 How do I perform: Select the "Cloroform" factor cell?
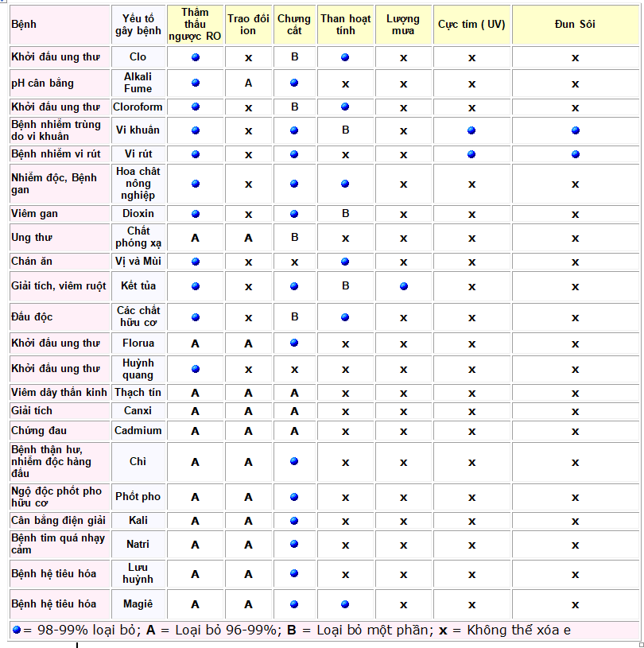click(138, 107)
